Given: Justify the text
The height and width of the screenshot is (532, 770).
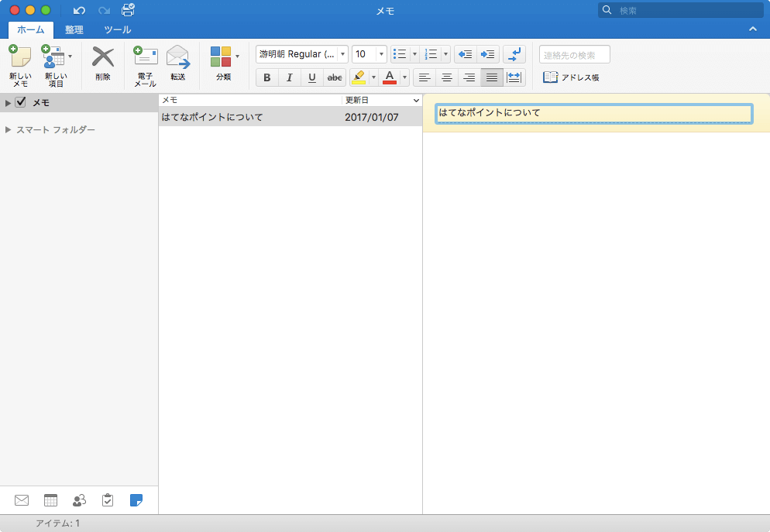Looking at the screenshot, I should click(492, 77).
